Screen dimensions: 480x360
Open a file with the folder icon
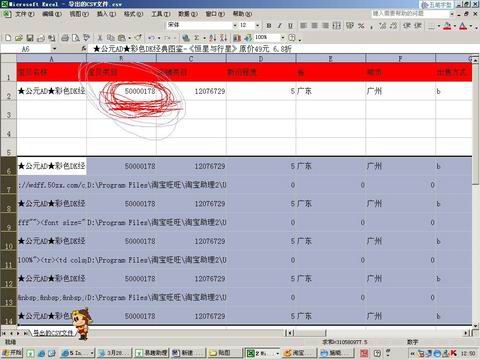coord(19,38)
